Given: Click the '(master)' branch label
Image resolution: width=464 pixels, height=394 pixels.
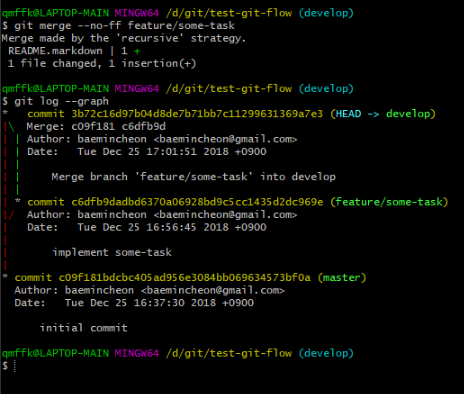Looking at the screenshot, I should tap(342, 278).
